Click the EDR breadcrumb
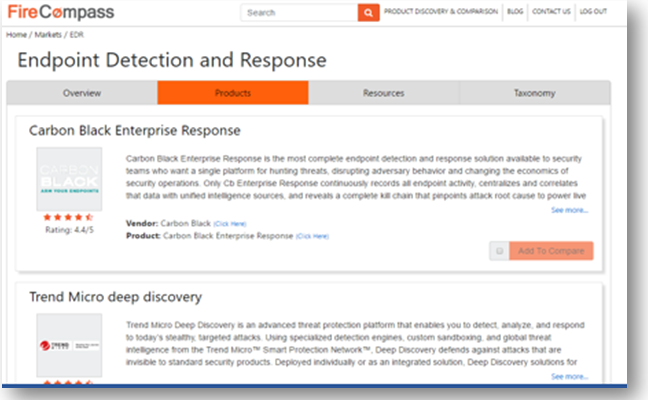This screenshot has width=648, height=400. tap(76, 35)
